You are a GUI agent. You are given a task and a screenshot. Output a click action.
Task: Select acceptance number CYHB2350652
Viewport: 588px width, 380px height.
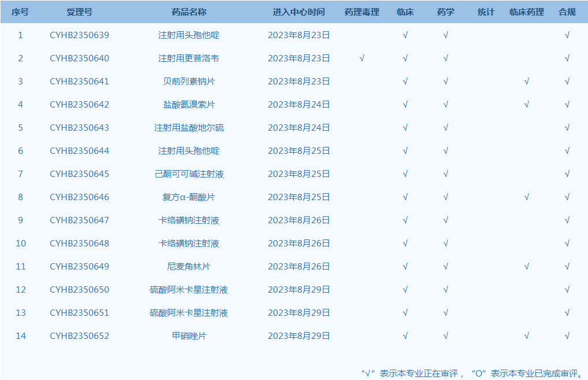pos(80,335)
